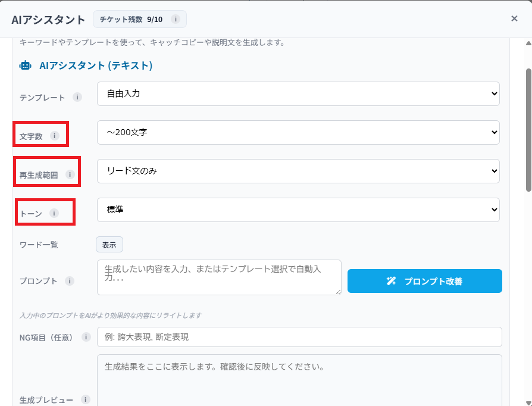Click the 生成プレビュー info icon

click(86, 400)
